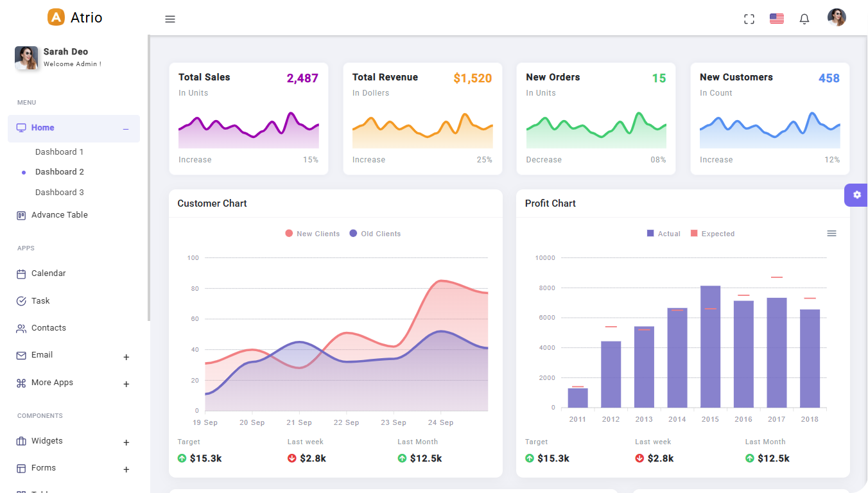Screen dimensions: 868x493
Task: Collapse the Home menu section
Action: 126,129
